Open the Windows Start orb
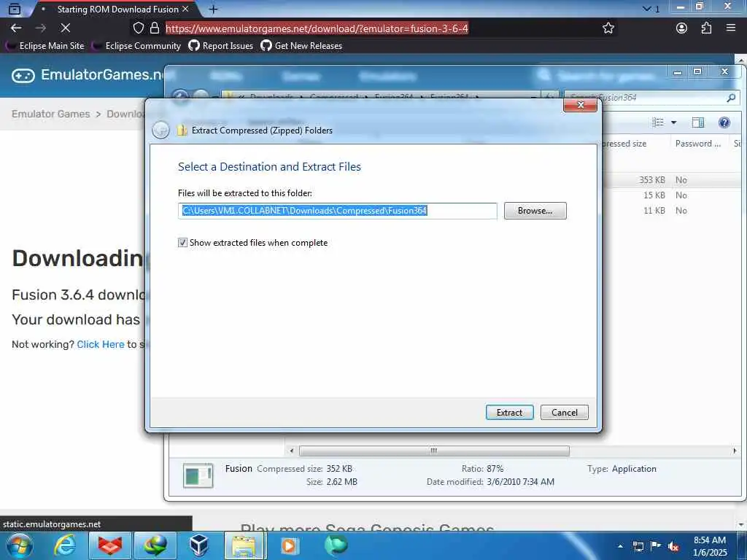Viewport: 747px width, 560px height. click(x=19, y=545)
